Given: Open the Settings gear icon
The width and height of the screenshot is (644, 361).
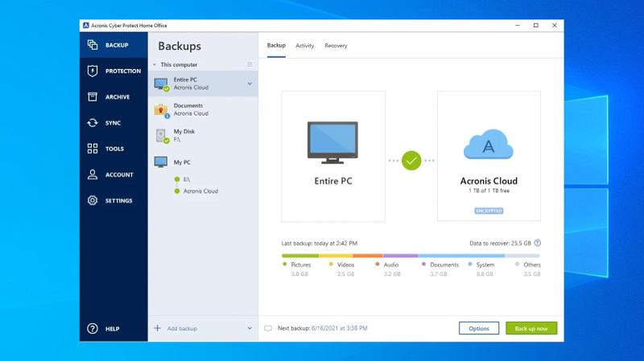Looking at the screenshot, I should click(x=93, y=200).
